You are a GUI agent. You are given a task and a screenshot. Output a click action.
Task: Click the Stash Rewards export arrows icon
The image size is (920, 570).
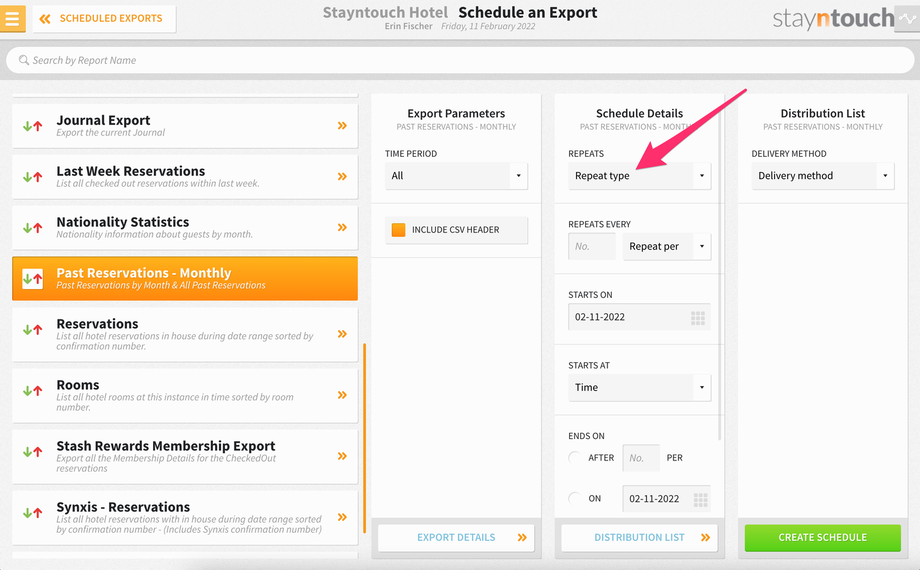[x=33, y=452]
